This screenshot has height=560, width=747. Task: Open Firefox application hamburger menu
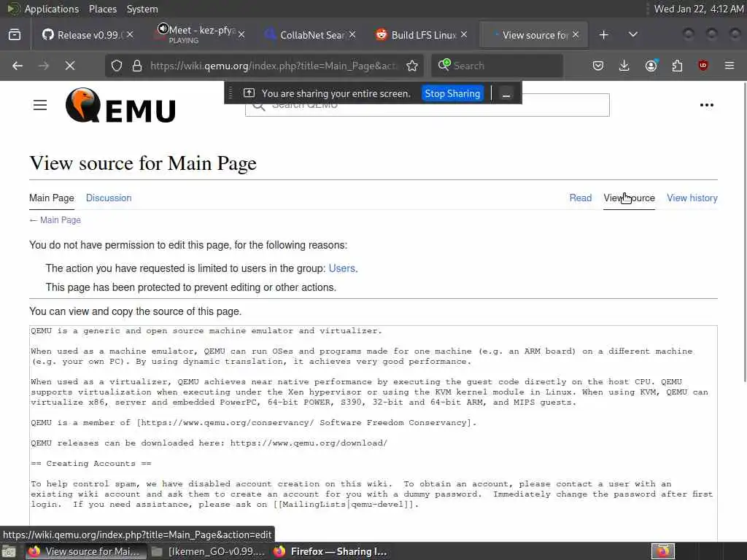pyautogui.click(x=729, y=66)
